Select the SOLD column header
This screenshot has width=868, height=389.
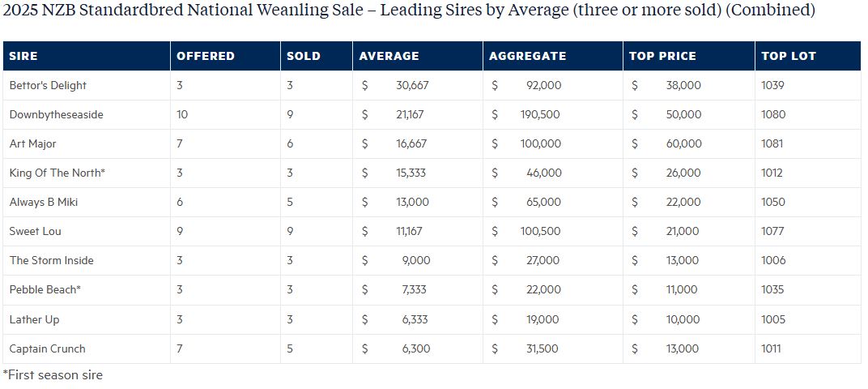pos(304,56)
